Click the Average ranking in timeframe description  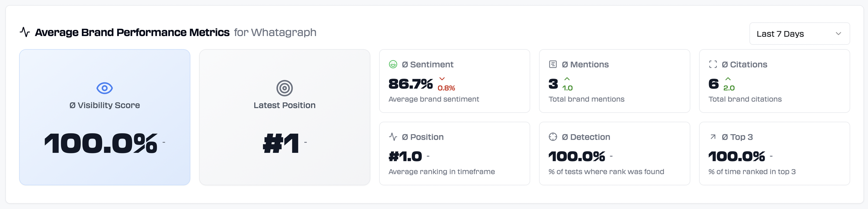click(441, 171)
